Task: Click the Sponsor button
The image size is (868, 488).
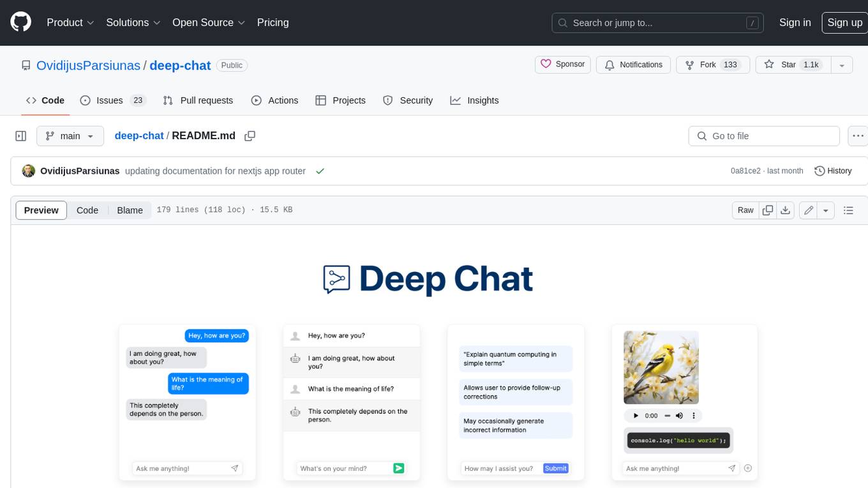Action: (x=562, y=65)
